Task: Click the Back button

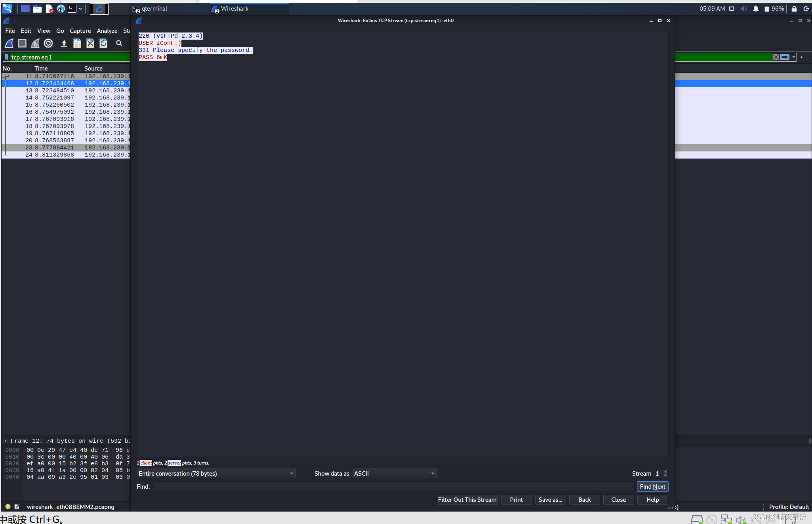Action: [x=584, y=499]
